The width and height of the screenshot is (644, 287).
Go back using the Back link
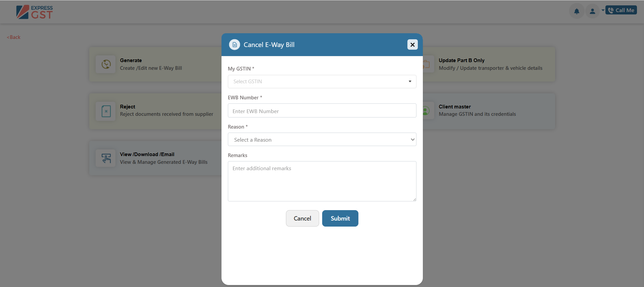14,37
